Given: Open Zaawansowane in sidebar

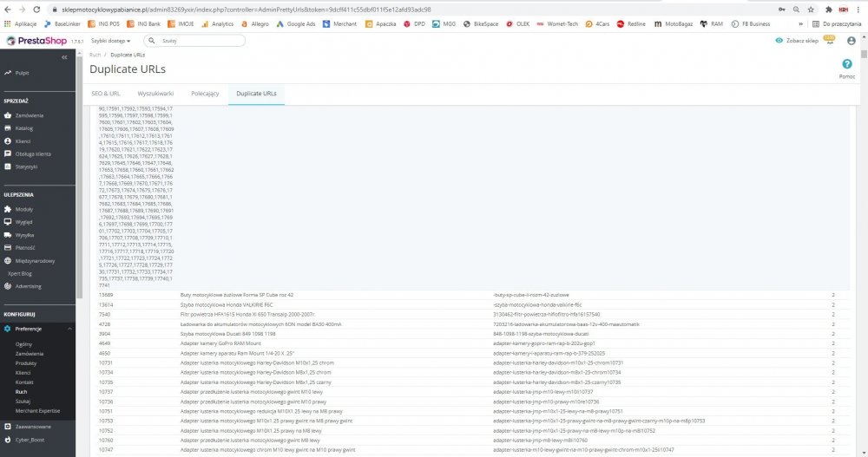Looking at the screenshot, I should pyautogui.click(x=33, y=427).
